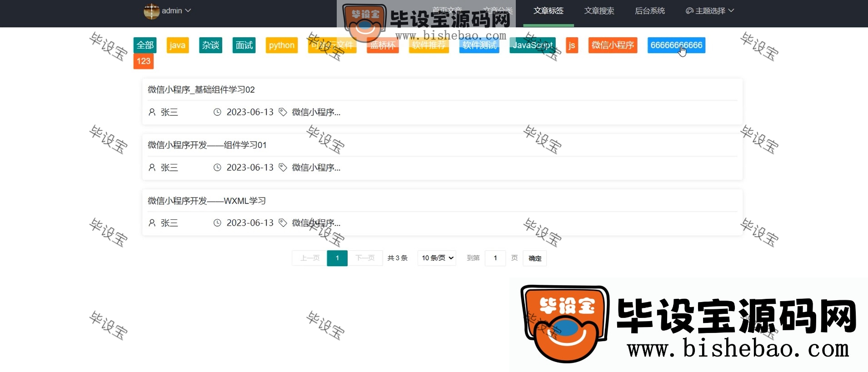Open article 微信小程序_基础组件学习02
Image resolution: width=868 pixels, height=372 pixels.
pos(201,89)
